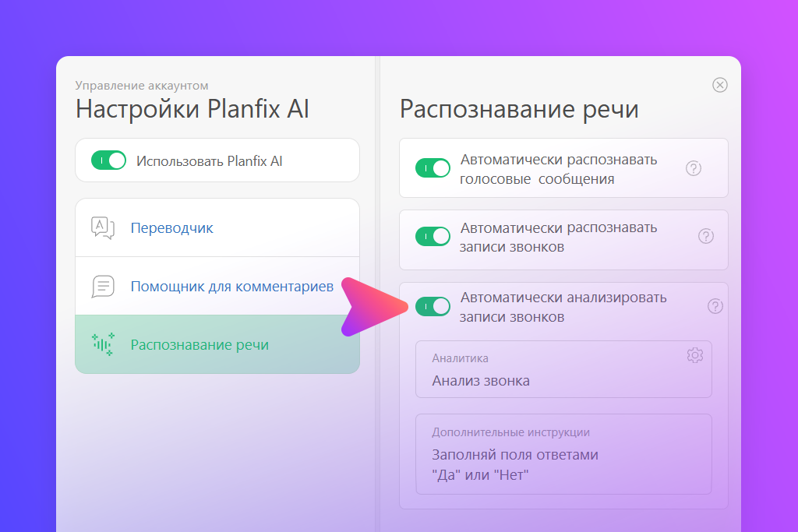Viewport: 798px width, 532px height.
Task: Disable automatic voice message recognition switch
Action: coord(433,167)
